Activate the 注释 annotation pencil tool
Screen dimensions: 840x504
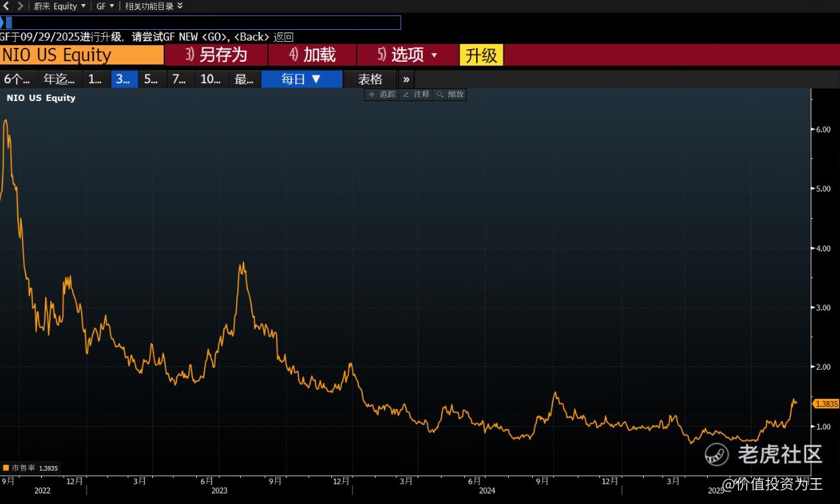tap(416, 94)
